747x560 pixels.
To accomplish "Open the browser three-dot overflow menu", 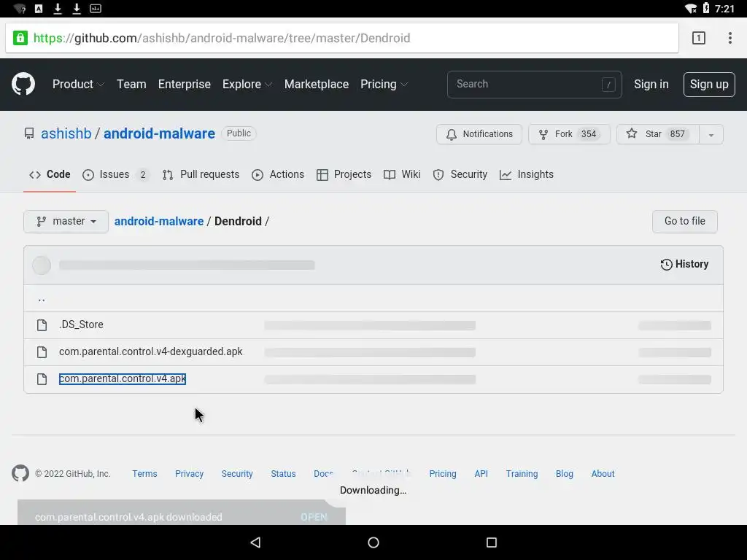I will (x=729, y=38).
